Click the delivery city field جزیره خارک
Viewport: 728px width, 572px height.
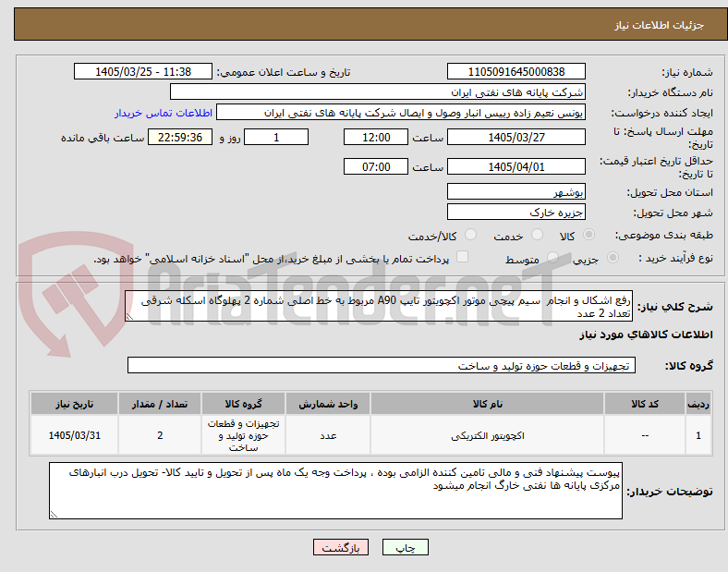point(516,213)
